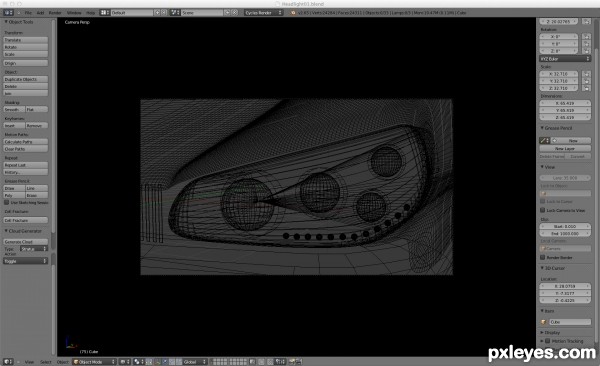
Task: Click the Lens value slider field
Action: click(565, 178)
